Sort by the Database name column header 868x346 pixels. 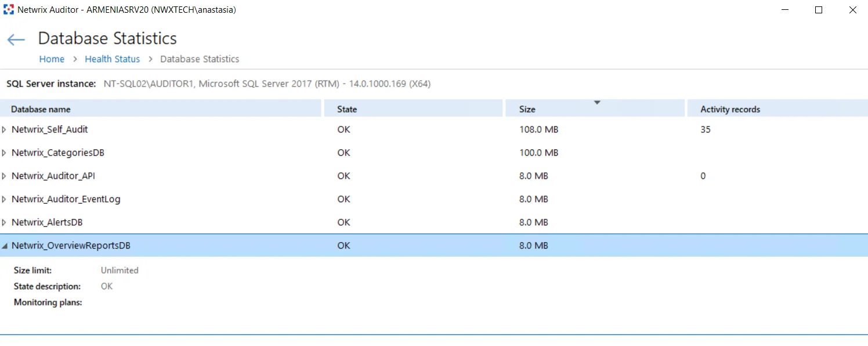[161, 109]
